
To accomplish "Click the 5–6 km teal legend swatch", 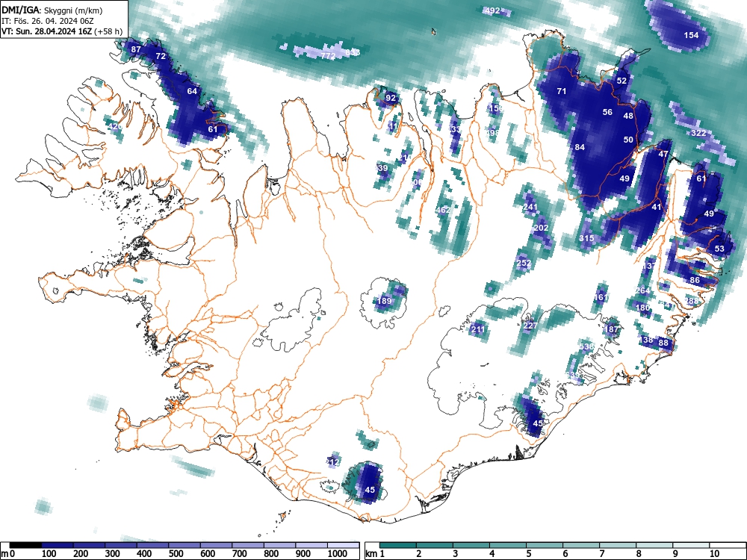I will click(545, 545).
